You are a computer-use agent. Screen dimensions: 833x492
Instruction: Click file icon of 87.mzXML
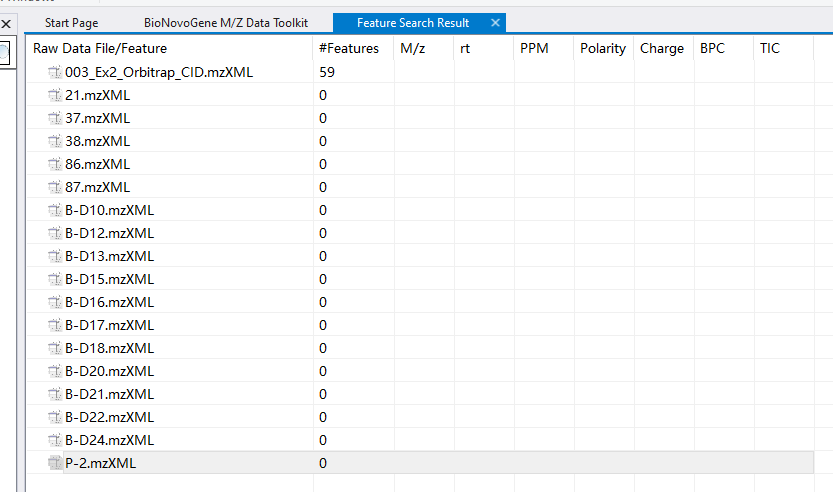pyautogui.click(x=55, y=187)
